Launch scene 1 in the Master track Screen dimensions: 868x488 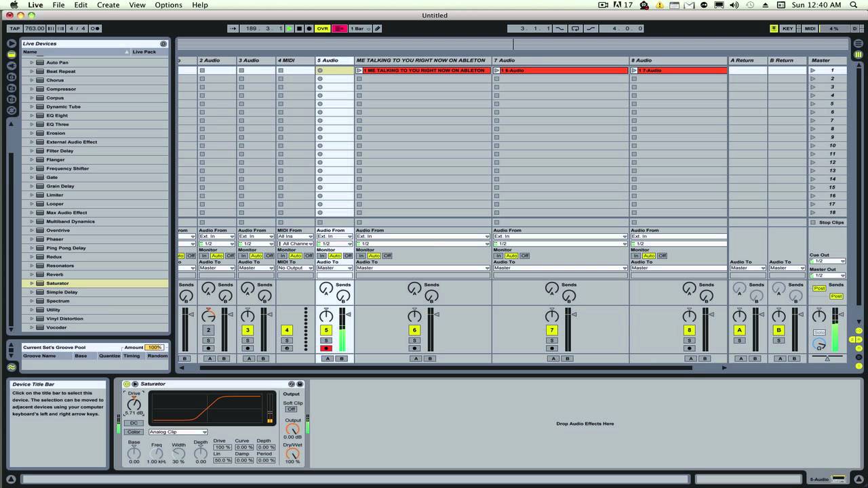pyautogui.click(x=813, y=70)
